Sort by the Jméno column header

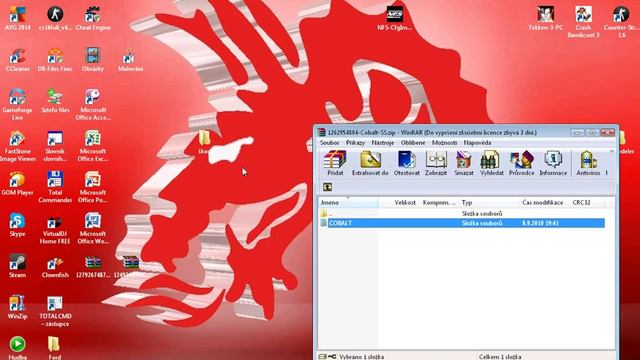(348, 202)
